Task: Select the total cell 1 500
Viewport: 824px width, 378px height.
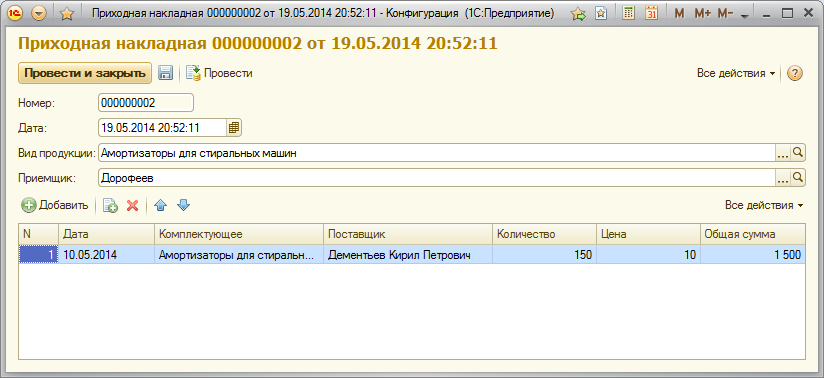Action: click(753, 255)
